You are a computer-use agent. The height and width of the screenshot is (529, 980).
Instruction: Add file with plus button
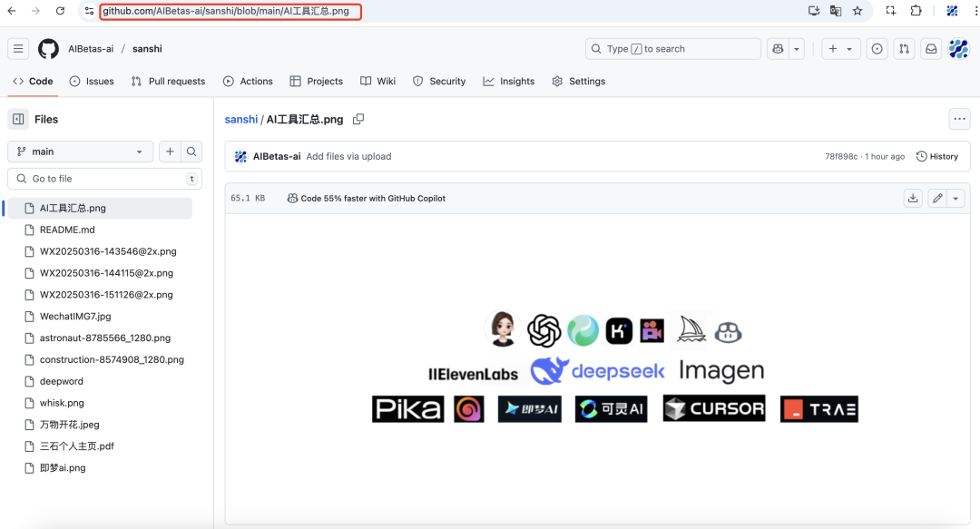pos(170,152)
